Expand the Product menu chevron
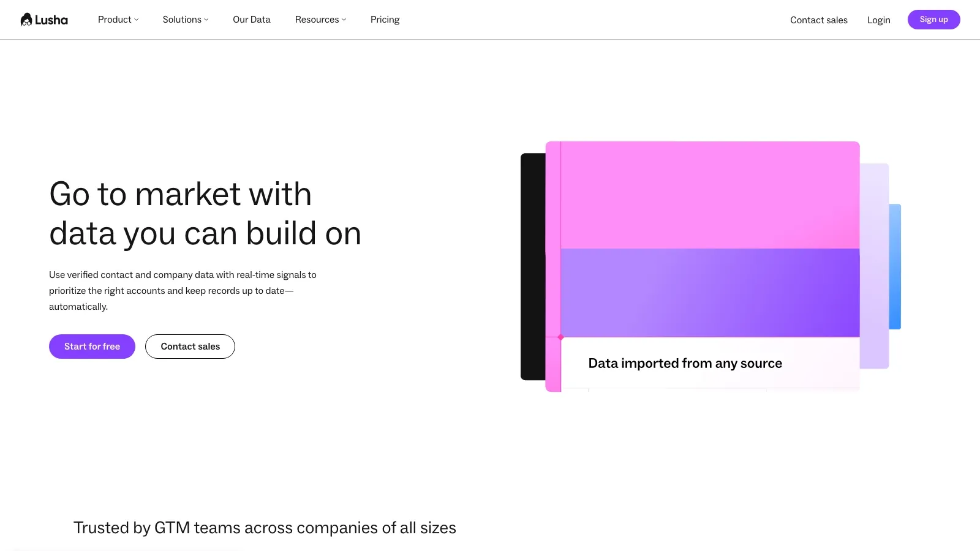Viewport: 980px width, 551px height. coord(137,20)
